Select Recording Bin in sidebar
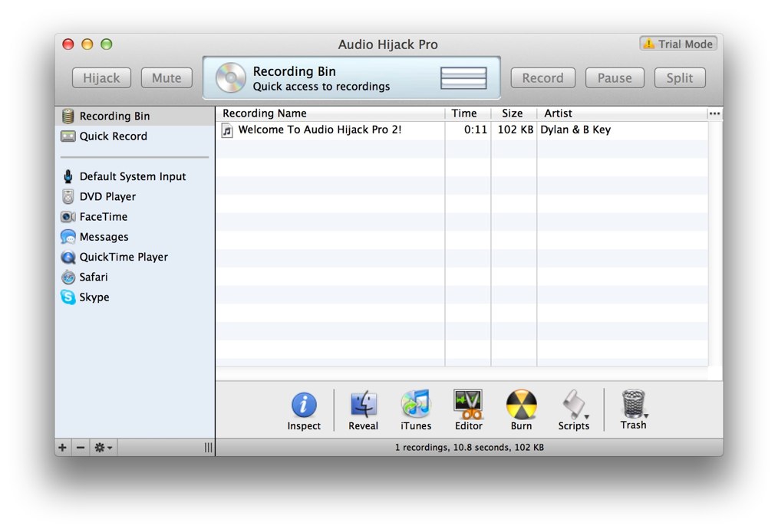The width and height of the screenshot is (778, 532). pos(134,116)
